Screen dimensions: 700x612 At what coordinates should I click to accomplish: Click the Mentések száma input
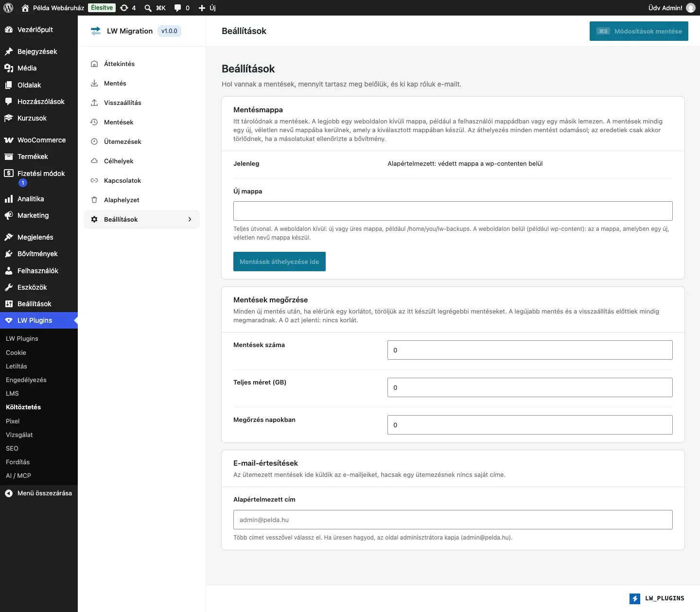point(530,350)
